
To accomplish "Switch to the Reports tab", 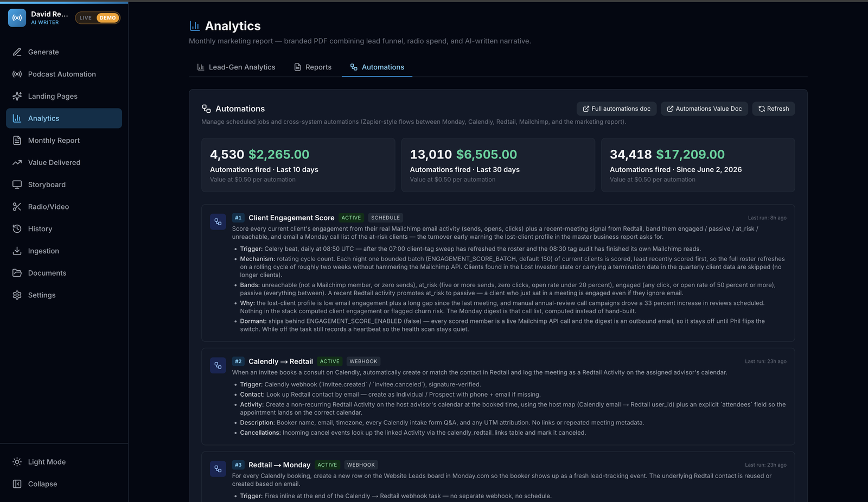I will (312, 67).
